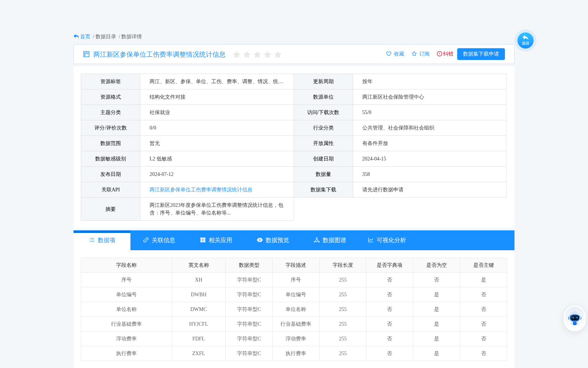The height and width of the screenshot is (368, 588).
Task: Click the ZXFL English name cell
Action: point(199,353)
